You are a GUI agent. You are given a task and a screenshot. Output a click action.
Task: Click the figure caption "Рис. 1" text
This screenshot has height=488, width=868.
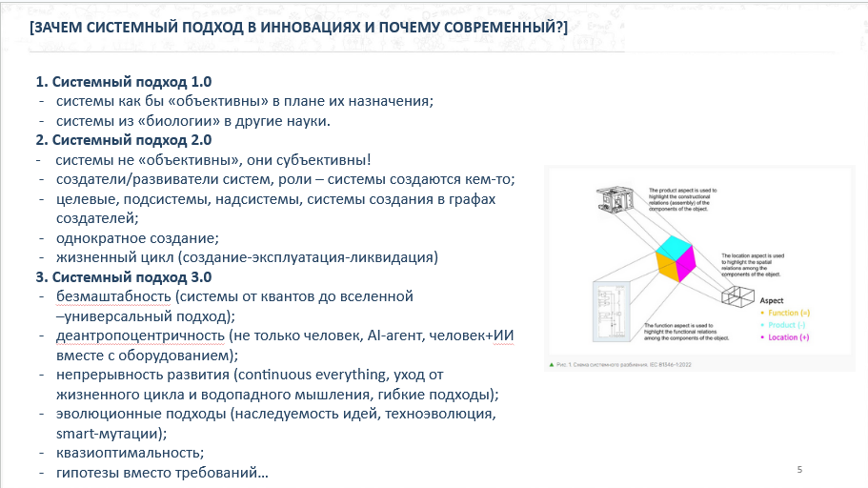630,364
